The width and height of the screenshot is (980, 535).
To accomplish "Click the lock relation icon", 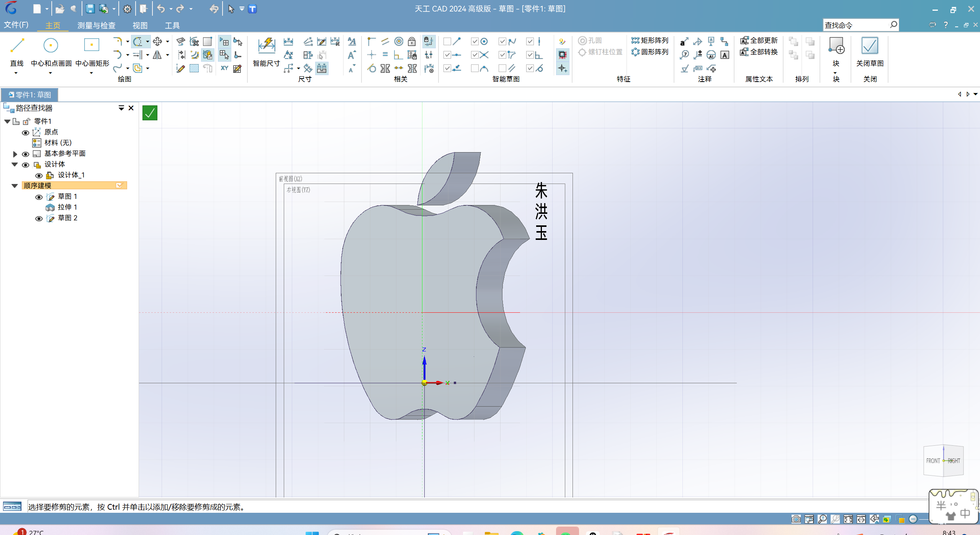I will [412, 41].
